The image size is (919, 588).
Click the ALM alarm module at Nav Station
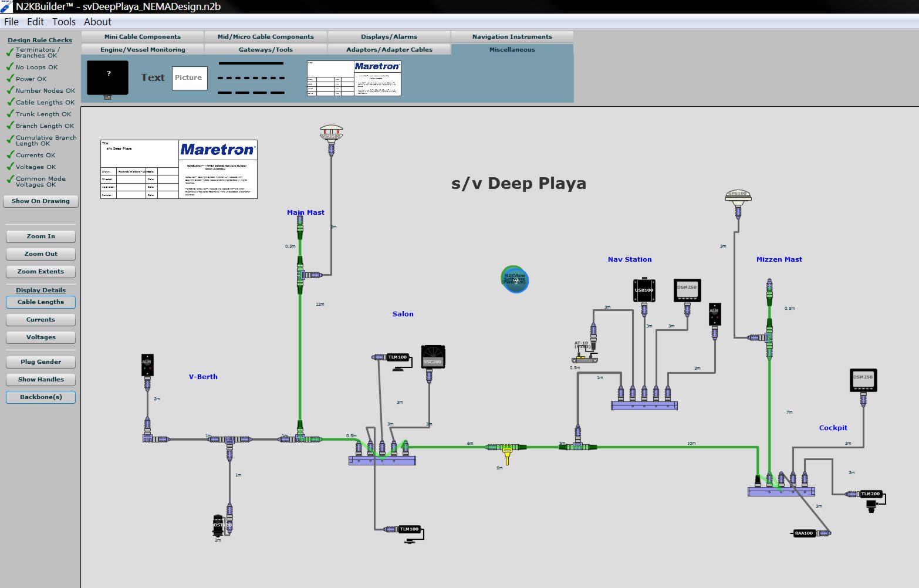click(714, 314)
